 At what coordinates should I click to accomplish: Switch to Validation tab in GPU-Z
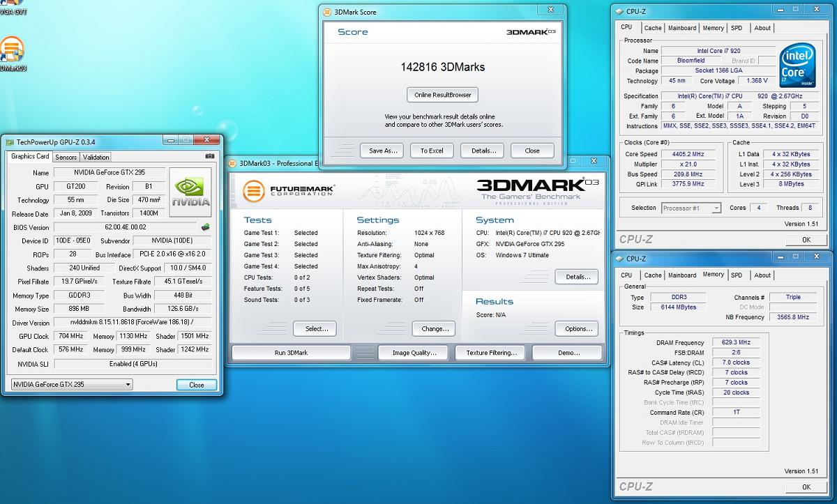coord(96,158)
